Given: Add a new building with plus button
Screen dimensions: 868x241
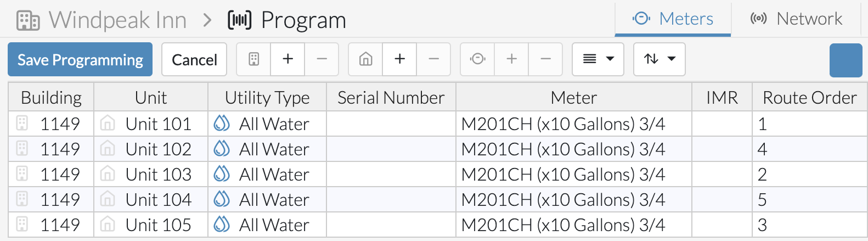Looking at the screenshot, I should pyautogui.click(x=288, y=59).
